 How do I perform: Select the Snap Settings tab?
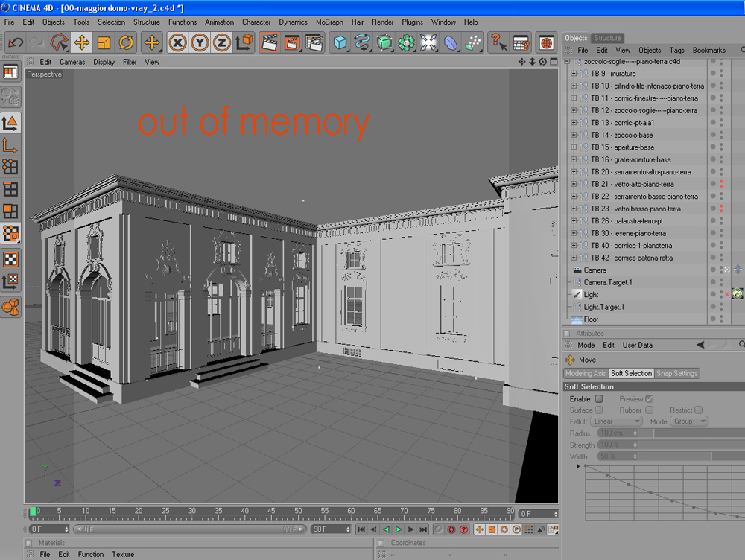click(x=676, y=373)
